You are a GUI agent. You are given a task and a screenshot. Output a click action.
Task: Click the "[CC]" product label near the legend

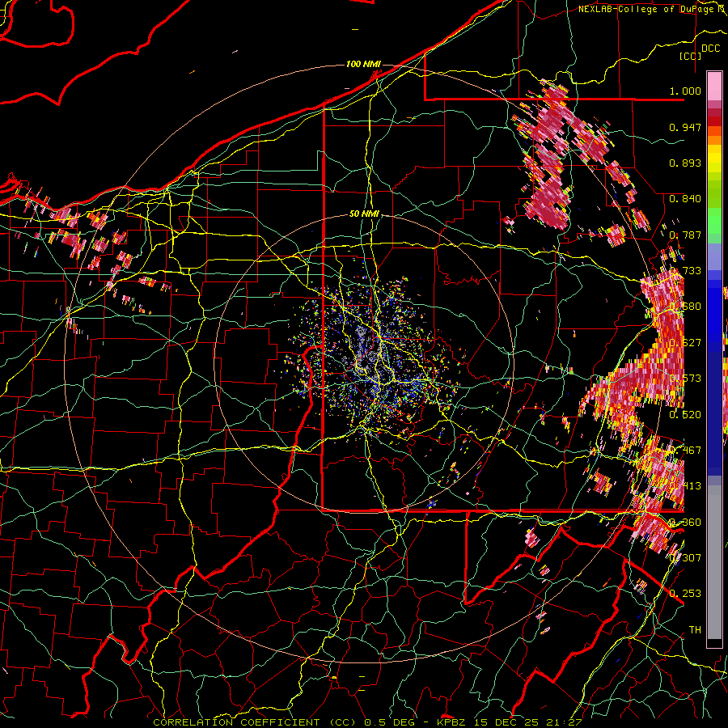click(691, 56)
